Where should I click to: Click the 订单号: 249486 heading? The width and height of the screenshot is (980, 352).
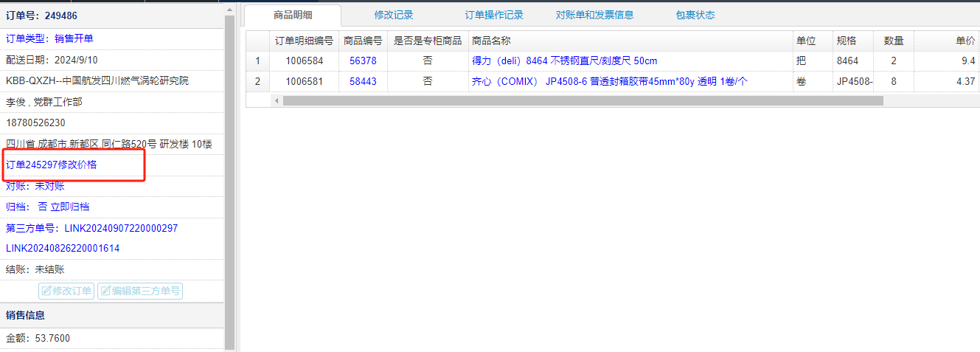pos(41,15)
